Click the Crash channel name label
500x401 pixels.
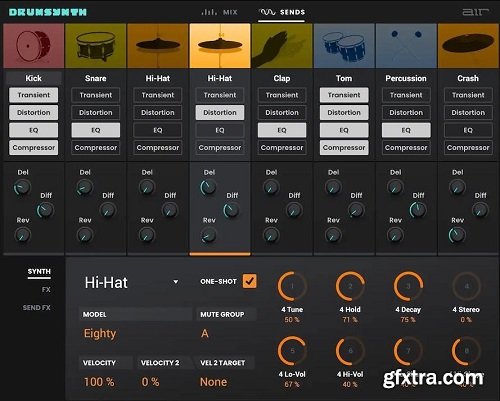tap(468, 78)
